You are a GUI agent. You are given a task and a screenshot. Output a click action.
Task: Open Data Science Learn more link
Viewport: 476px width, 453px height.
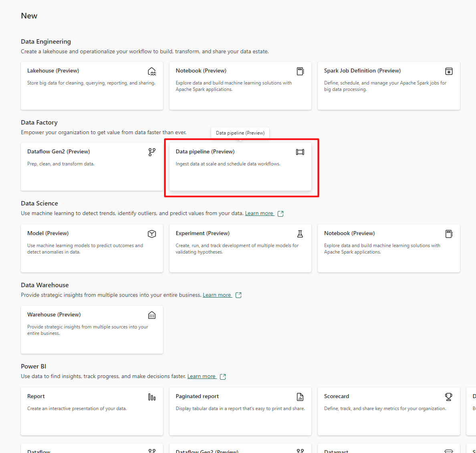click(x=259, y=213)
